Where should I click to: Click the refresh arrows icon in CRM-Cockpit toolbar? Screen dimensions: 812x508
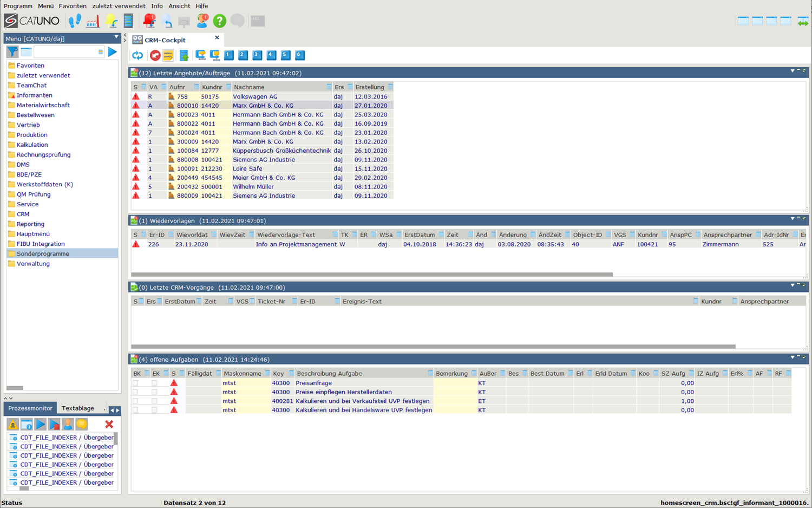coord(137,55)
